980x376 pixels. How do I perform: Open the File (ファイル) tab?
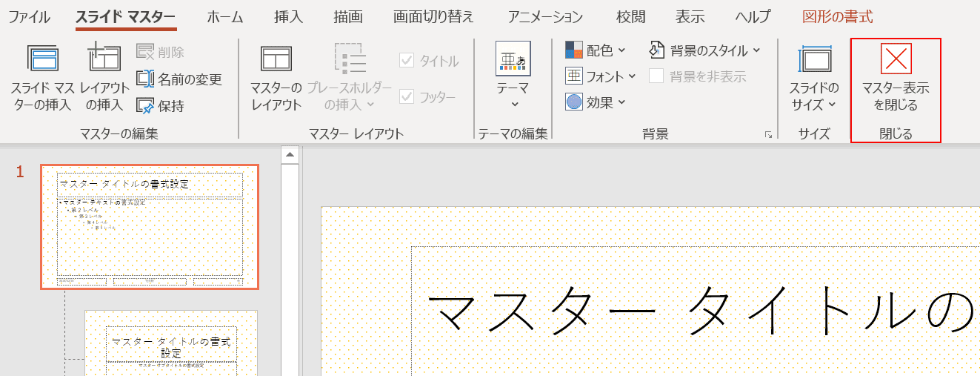click(29, 16)
